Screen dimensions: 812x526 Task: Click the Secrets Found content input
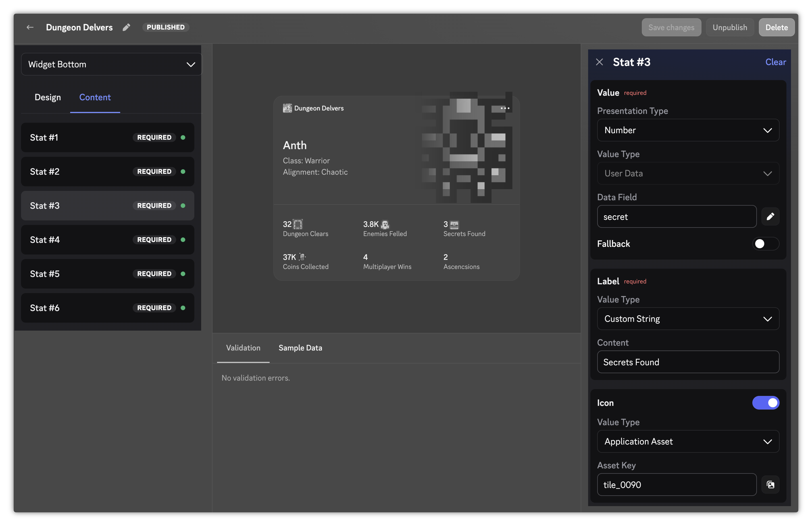coord(688,362)
